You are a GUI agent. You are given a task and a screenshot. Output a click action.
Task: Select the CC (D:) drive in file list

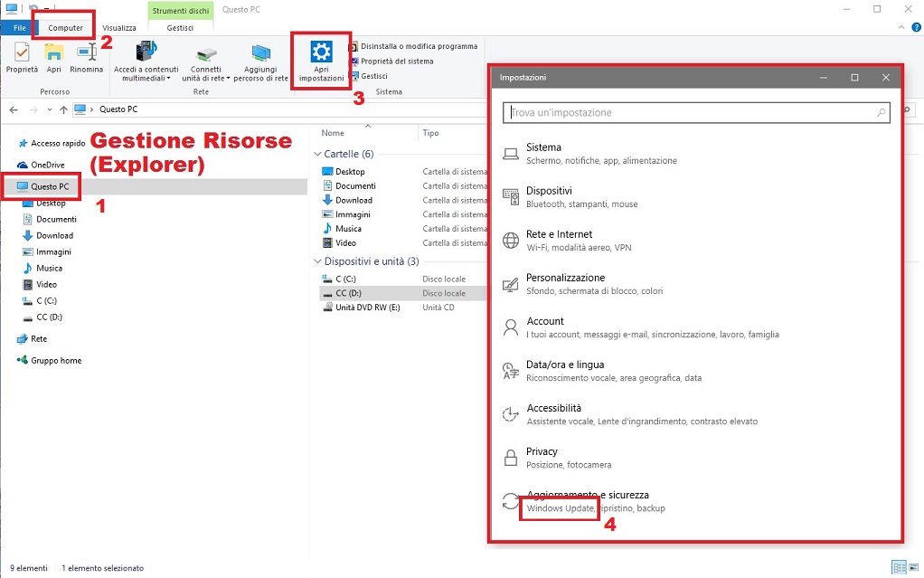(341, 293)
